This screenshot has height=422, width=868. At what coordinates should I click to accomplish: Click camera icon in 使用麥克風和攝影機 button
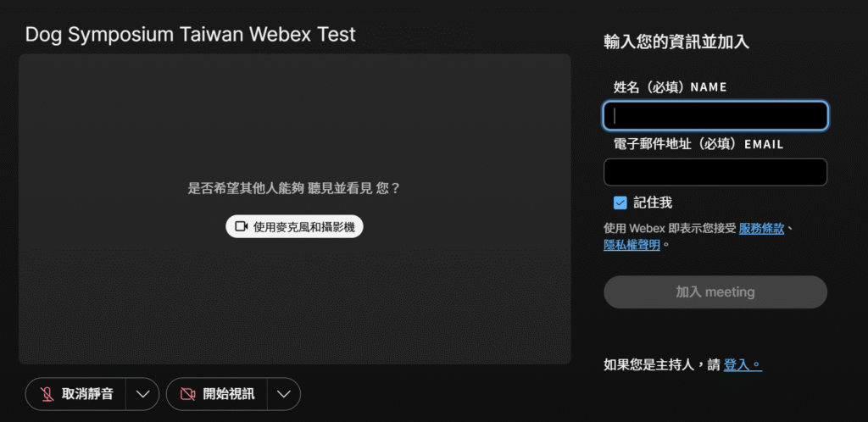241,226
